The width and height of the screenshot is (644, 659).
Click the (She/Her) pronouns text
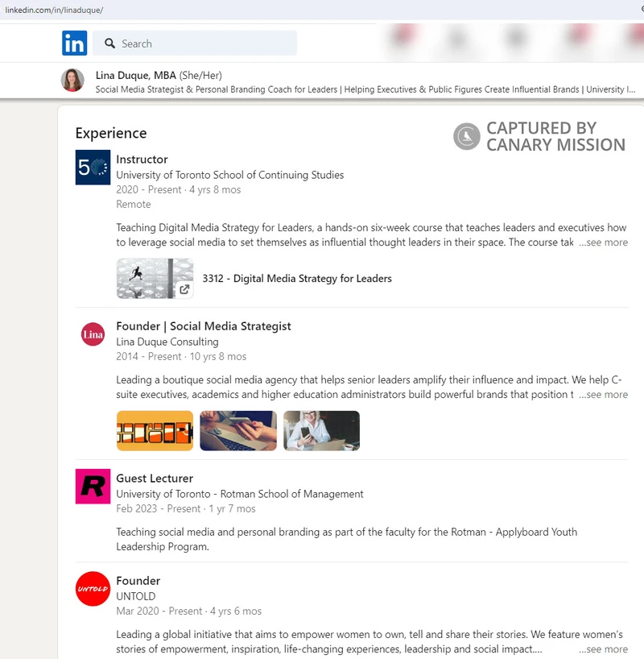200,75
